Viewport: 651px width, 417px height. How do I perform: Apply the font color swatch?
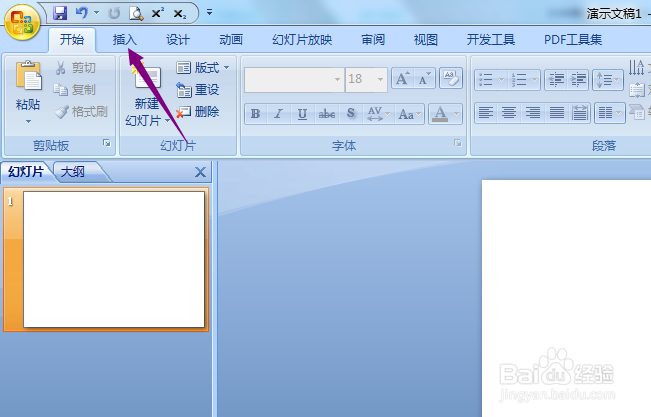441,114
